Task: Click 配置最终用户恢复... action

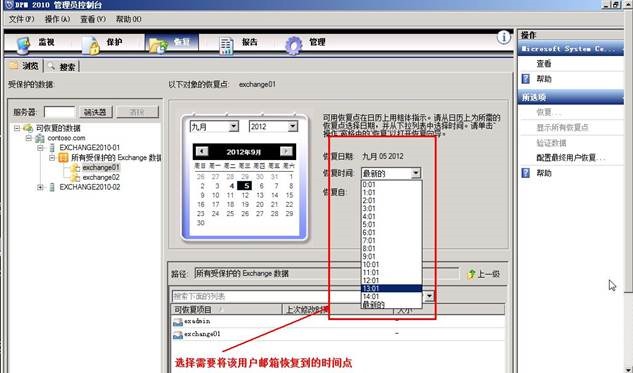Action: tap(570, 157)
